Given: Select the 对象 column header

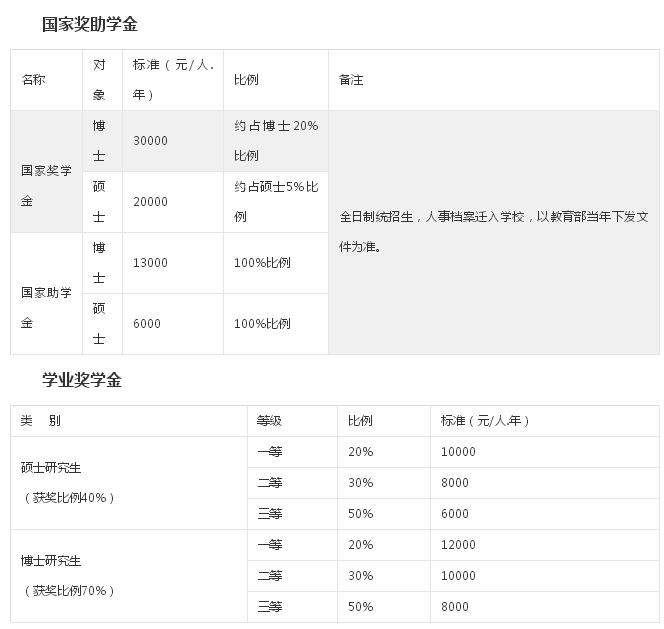Looking at the screenshot, I should click(x=99, y=80).
